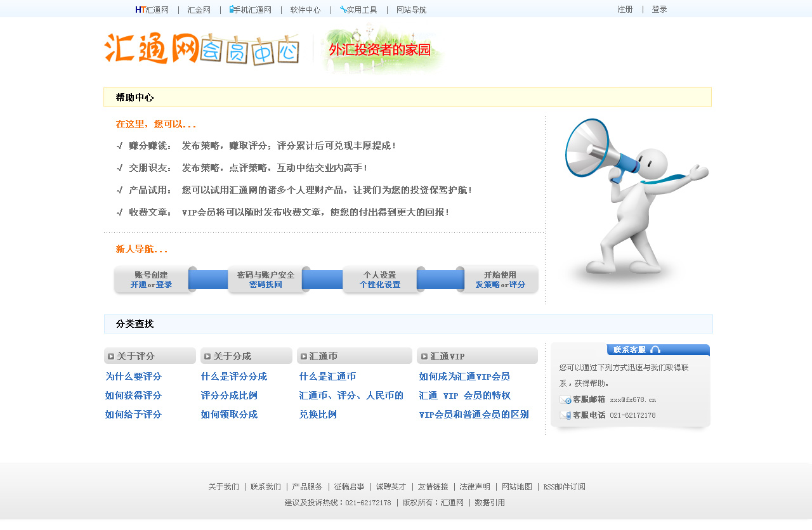Click the 密码与账户安全 密码找回 step button
The image size is (812, 530).
pyautogui.click(x=266, y=280)
